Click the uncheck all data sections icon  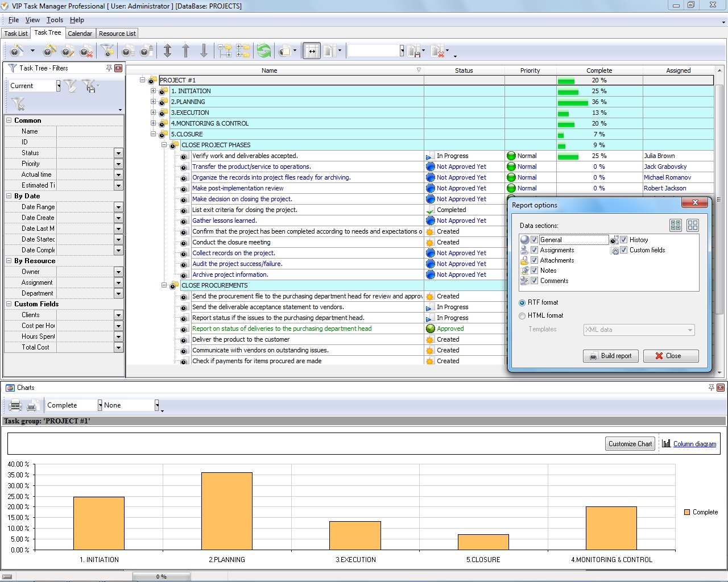coord(692,226)
